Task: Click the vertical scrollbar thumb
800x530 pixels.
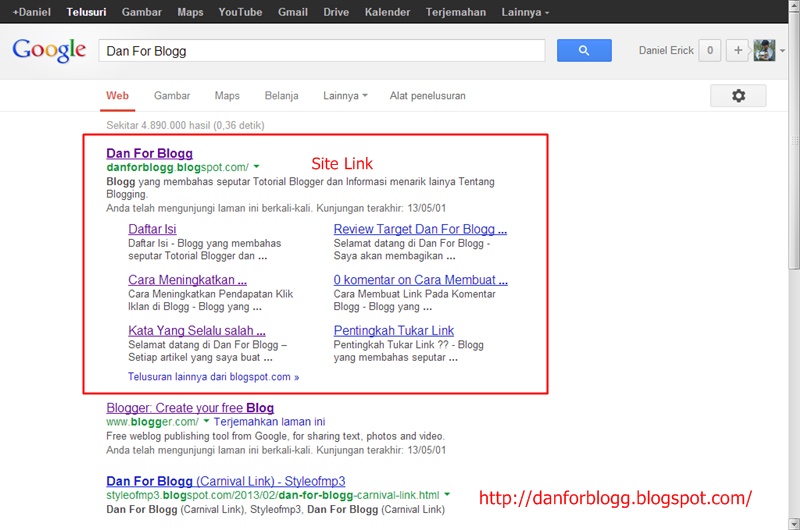Action: pos(794,139)
